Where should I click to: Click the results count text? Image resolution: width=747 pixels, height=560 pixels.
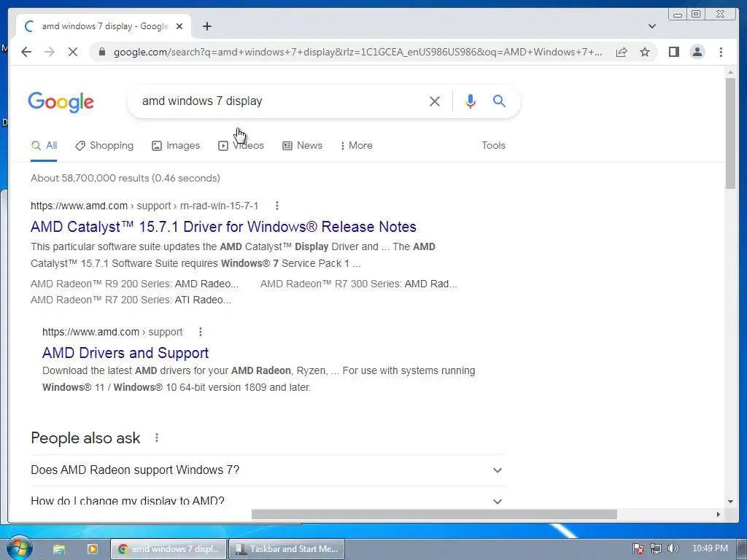point(125,178)
